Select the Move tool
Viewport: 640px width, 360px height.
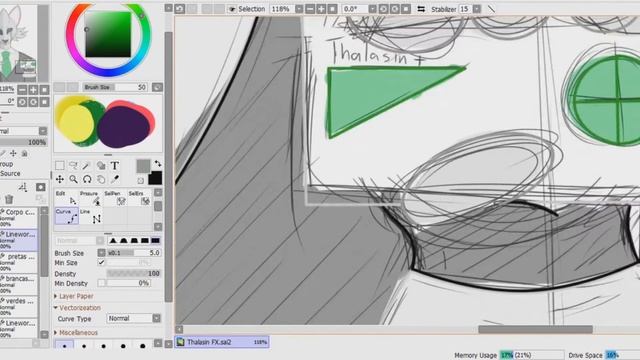click(60, 179)
